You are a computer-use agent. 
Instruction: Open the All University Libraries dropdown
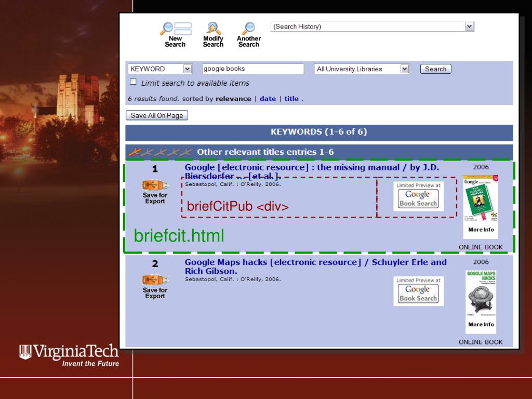(362, 69)
